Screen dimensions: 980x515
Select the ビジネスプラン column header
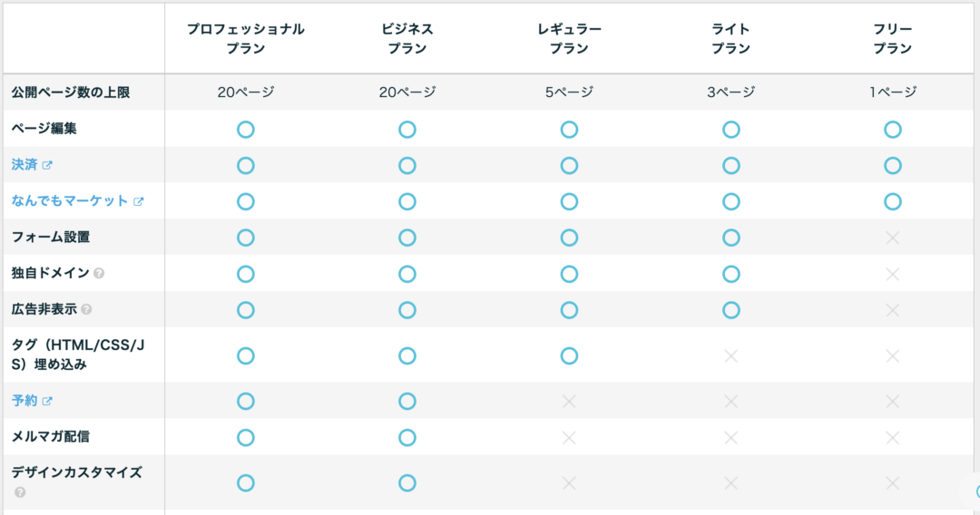pyautogui.click(x=407, y=39)
